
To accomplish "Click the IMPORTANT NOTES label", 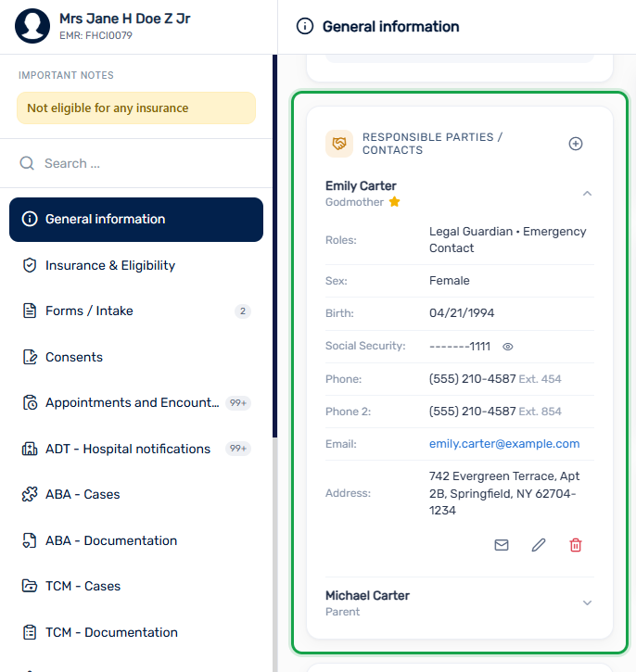I will pos(66,75).
